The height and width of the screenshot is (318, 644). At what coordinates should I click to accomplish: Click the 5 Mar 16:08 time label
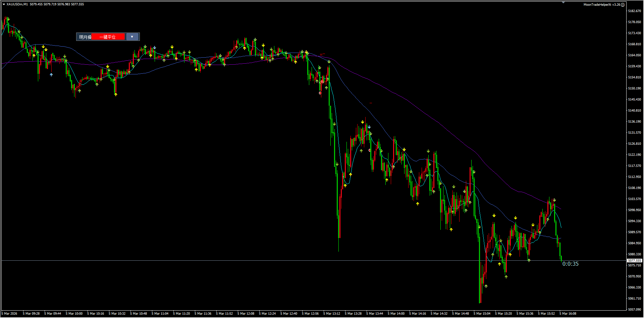pyautogui.click(x=568, y=314)
